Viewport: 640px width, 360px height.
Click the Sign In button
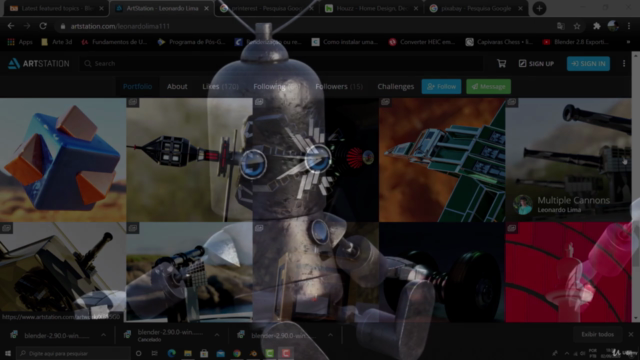(588, 64)
